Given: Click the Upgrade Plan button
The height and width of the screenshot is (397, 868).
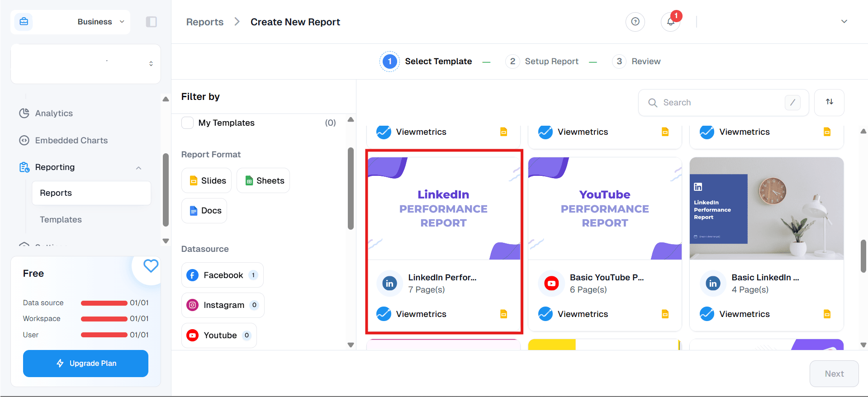Looking at the screenshot, I should tap(85, 363).
